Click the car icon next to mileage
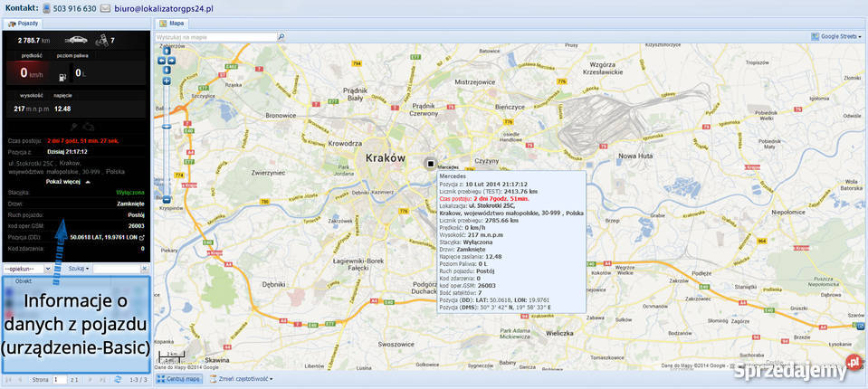868x389 pixels. 76,40
